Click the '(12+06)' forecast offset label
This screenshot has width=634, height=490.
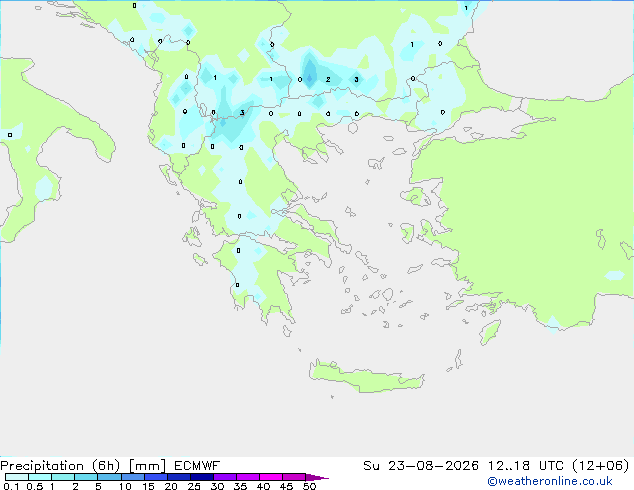601,466
